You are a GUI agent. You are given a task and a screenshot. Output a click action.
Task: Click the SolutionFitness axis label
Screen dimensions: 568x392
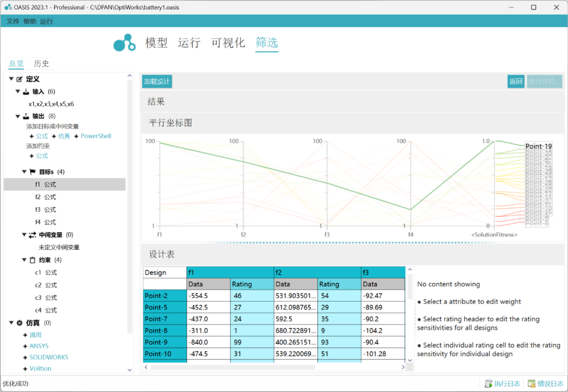tap(494, 235)
